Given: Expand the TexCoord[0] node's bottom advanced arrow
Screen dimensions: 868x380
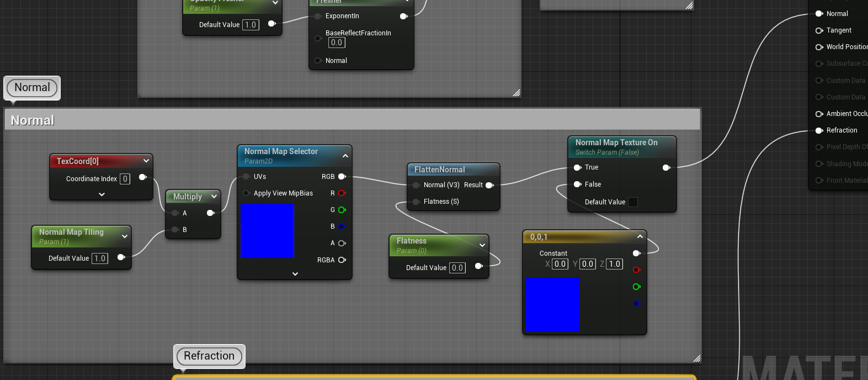Looking at the screenshot, I should (102, 194).
